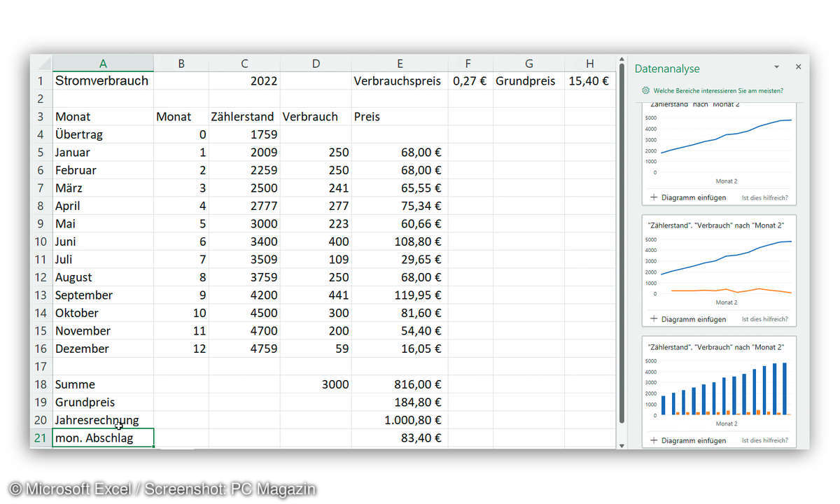Select the 'Verbrauchspreis' cell

(400, 80)
